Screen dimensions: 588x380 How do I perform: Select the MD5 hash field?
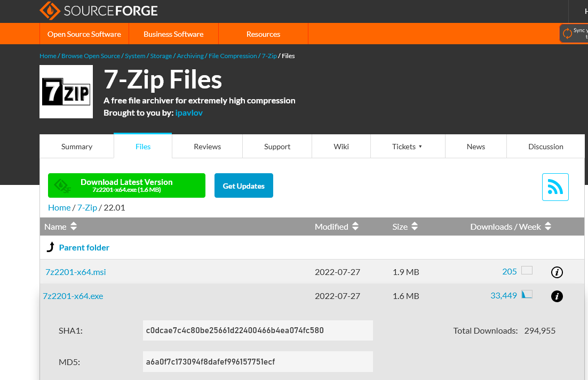tap(258, 362)
